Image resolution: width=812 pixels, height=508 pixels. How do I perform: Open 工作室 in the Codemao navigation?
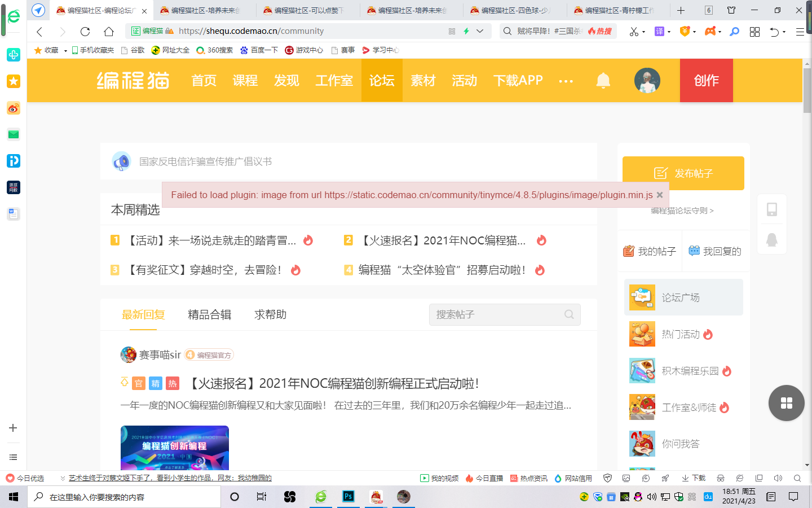334,81
